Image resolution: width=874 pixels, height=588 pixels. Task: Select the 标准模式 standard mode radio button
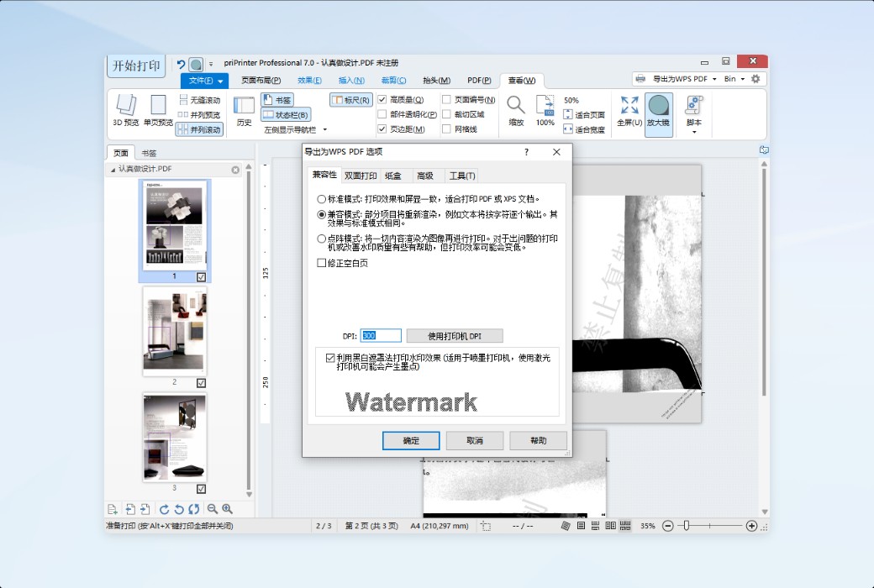point(322,199)
